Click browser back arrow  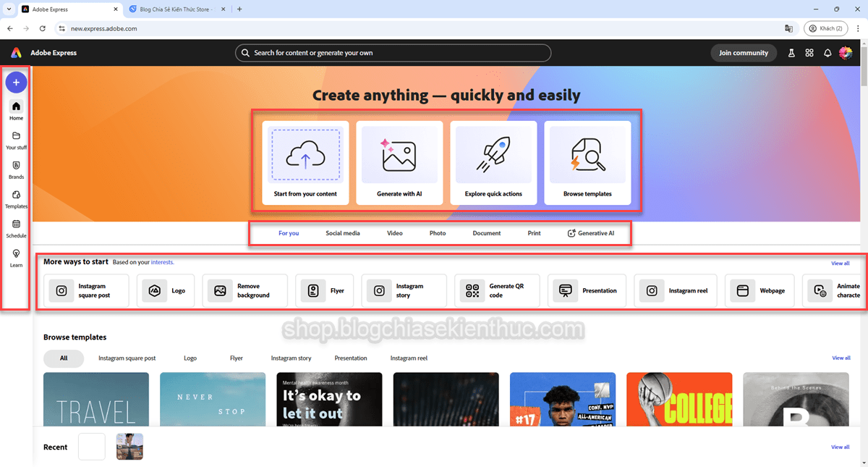pyautogui.click(x=10, y=28)
